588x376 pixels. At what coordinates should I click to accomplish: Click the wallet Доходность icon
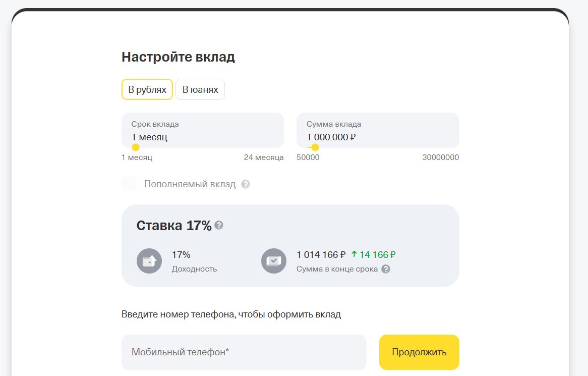coord(149,261)
